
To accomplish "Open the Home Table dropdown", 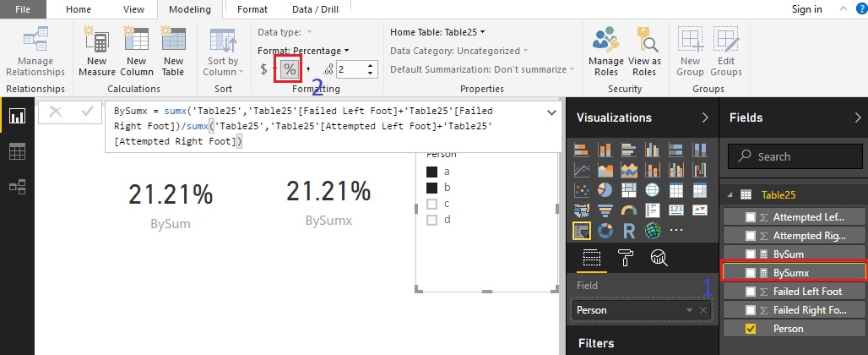I will [x=437, y=32].
